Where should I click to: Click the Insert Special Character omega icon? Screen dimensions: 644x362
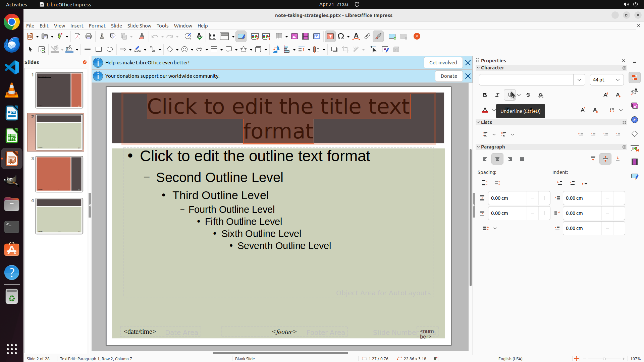click(x=341, y=37)
